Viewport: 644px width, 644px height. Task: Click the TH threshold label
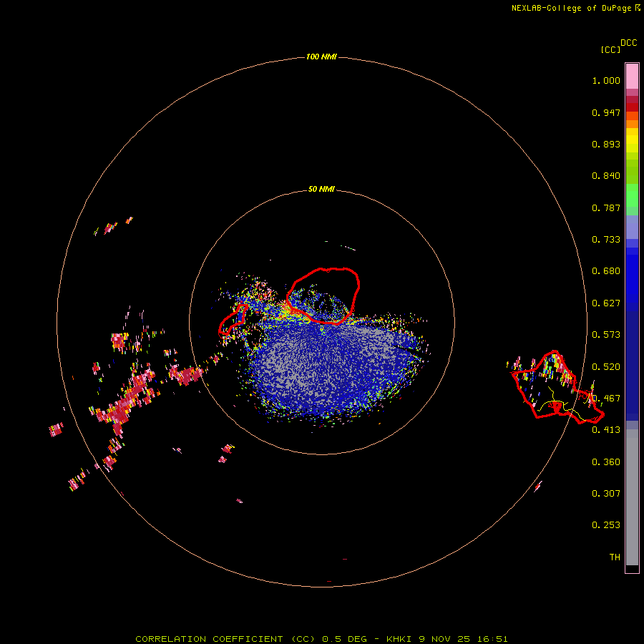coord(615,557)
